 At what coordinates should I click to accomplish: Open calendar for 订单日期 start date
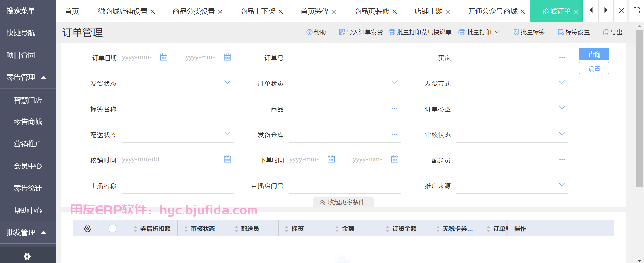point(164,57)
